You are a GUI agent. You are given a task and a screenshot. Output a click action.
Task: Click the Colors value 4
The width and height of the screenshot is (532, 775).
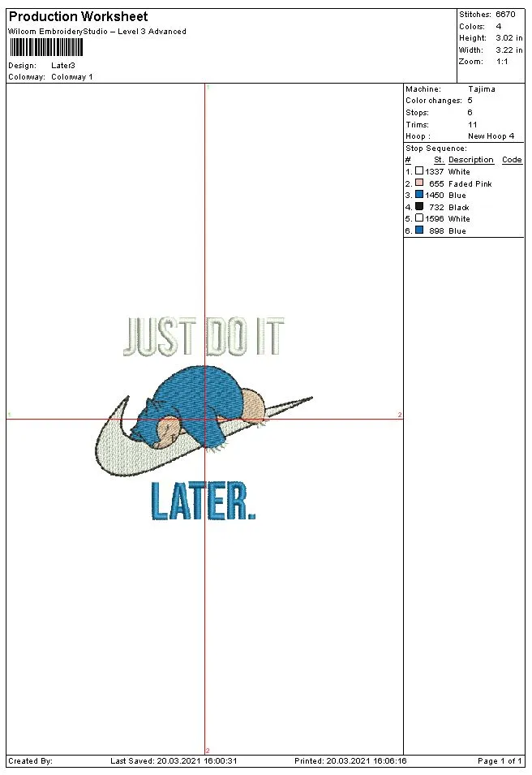coord(499,26)
